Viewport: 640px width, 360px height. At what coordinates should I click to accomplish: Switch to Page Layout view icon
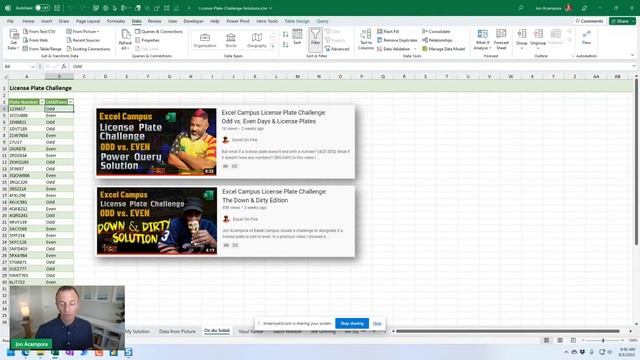[560, 340]
